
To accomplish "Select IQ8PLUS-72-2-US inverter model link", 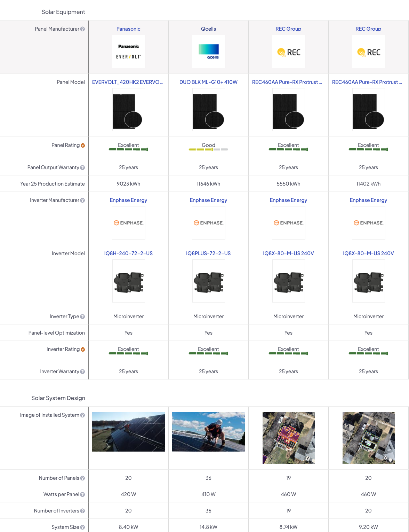I will (208, 253).
